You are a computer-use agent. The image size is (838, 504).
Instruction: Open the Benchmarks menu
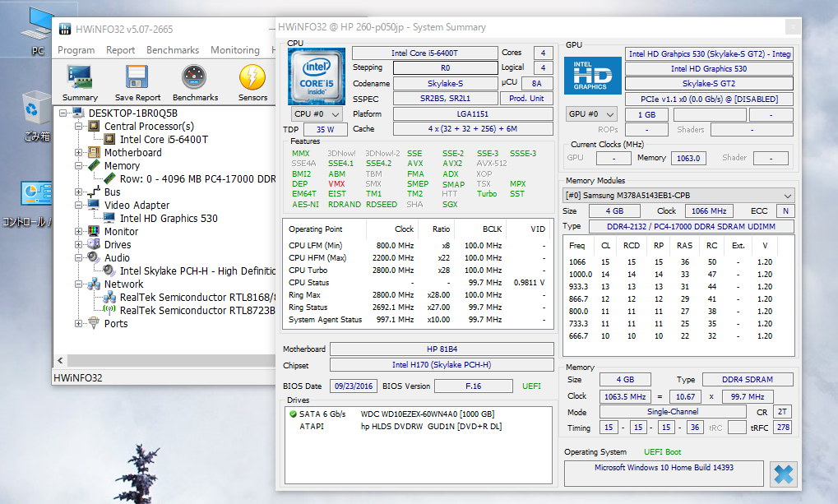tap(173, 49)
